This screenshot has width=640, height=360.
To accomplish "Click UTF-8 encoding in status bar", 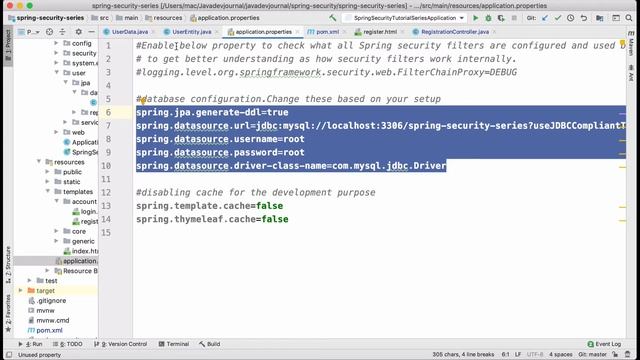I will tap(535, 354).
